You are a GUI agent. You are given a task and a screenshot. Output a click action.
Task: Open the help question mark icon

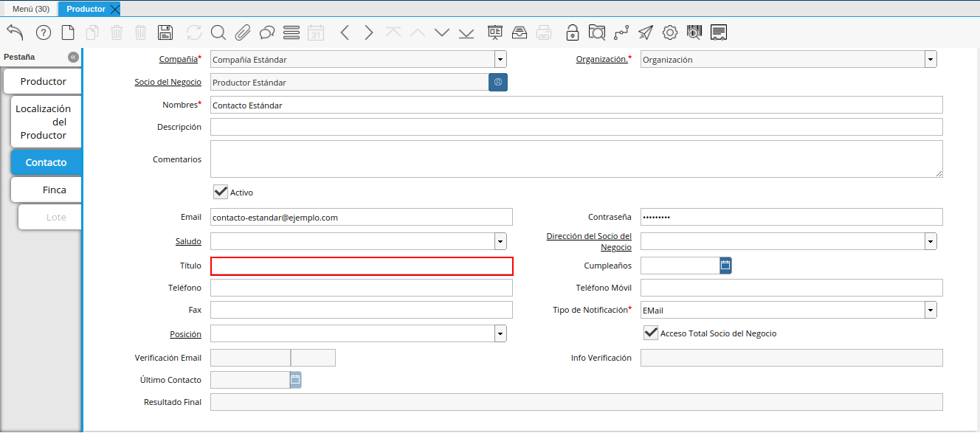pos(44,32)
